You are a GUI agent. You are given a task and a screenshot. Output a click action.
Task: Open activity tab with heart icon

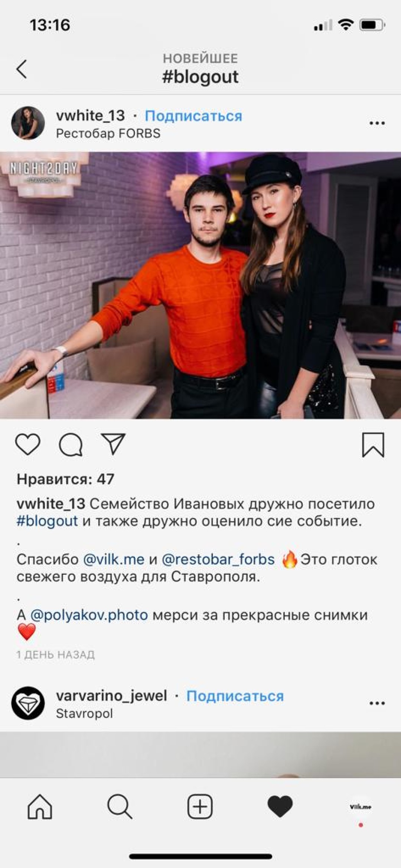pyautogui.click(x=280, y=806)
